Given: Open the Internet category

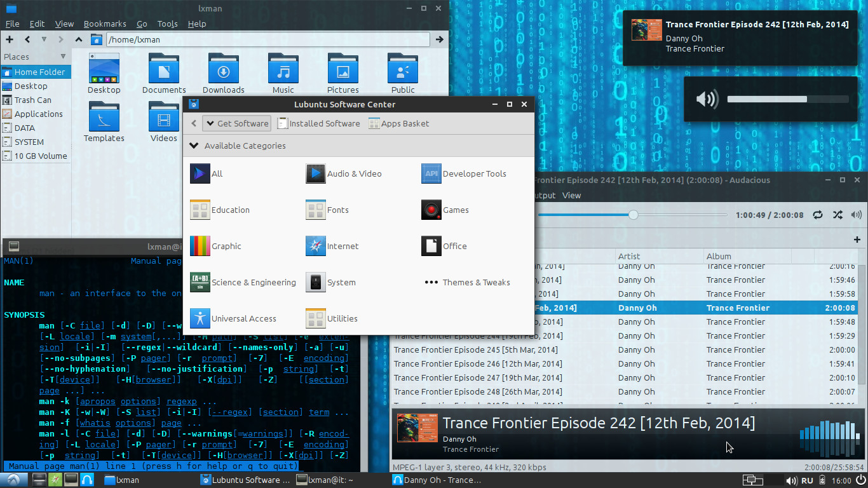Looking at the screenshot, I should tap(332, 246).
